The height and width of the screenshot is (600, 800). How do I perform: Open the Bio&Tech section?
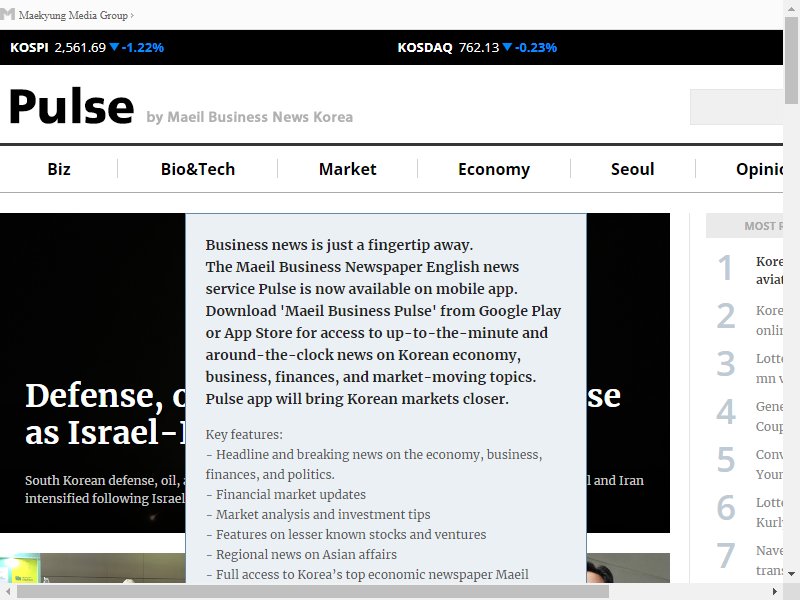[x=198, y=169]
